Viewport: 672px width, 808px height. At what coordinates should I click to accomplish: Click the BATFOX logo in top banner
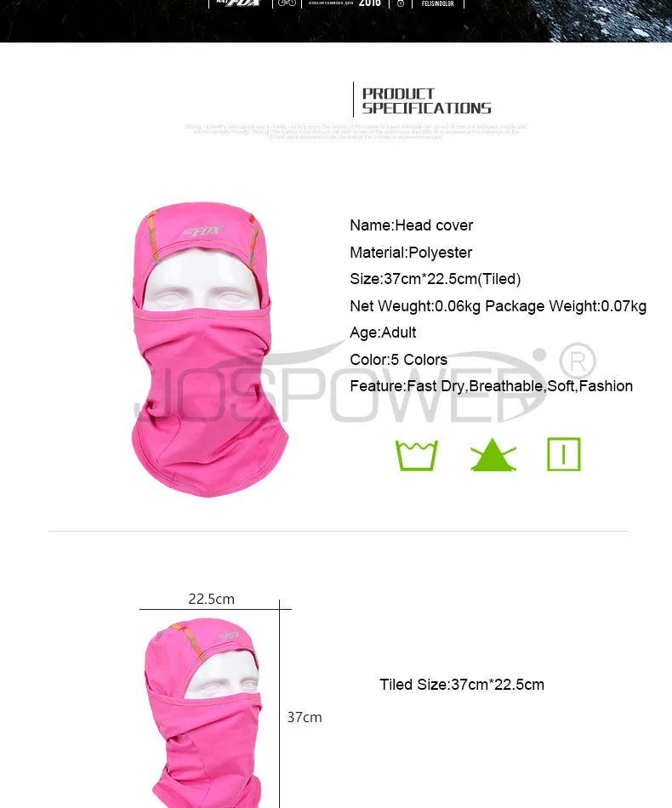click(238, 3)
